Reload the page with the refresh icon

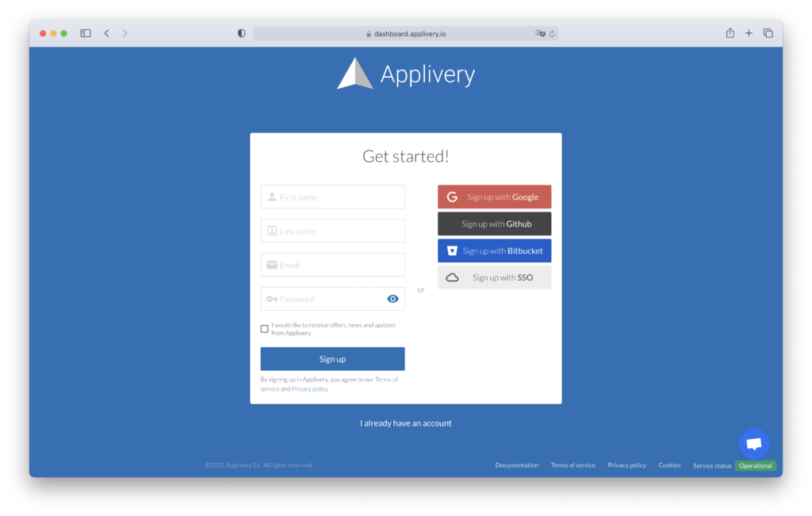coord(552,33)
